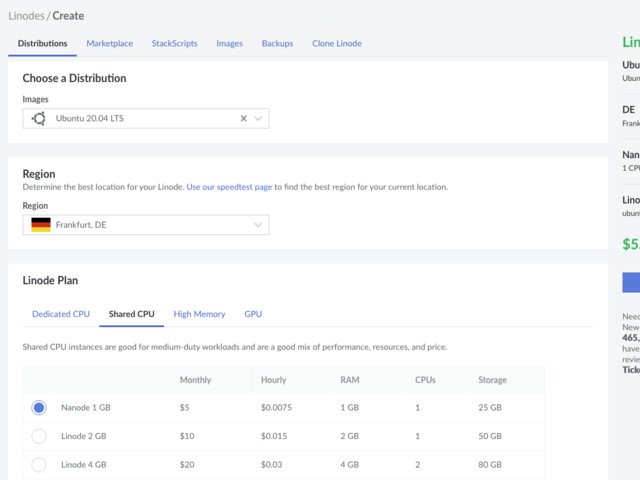The width and height of the screenshot is (640, 480).
Task: Open the Backups tab
Action: [278, 43]
